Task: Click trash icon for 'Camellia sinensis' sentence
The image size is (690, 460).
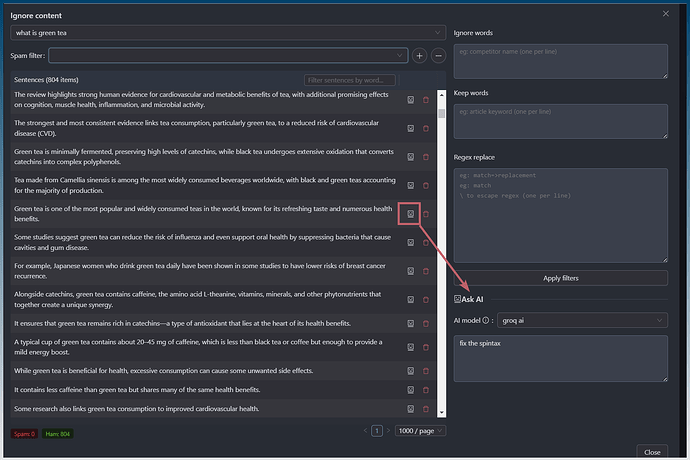Action: (426, 185)
